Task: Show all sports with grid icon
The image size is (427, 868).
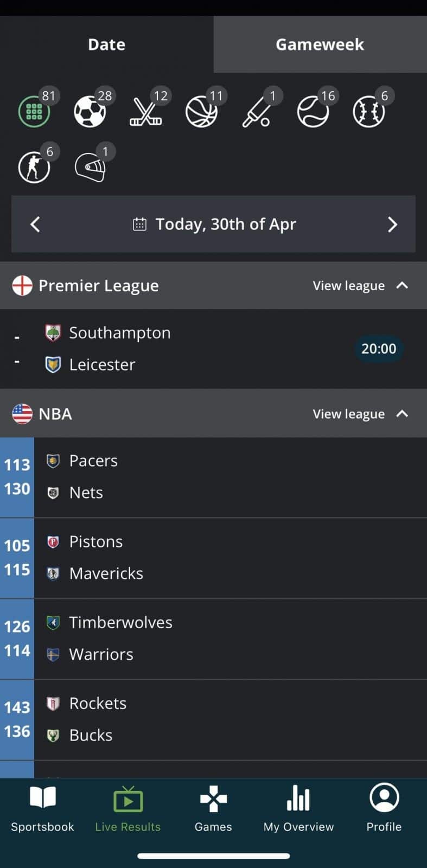Action: coord(34,112)
